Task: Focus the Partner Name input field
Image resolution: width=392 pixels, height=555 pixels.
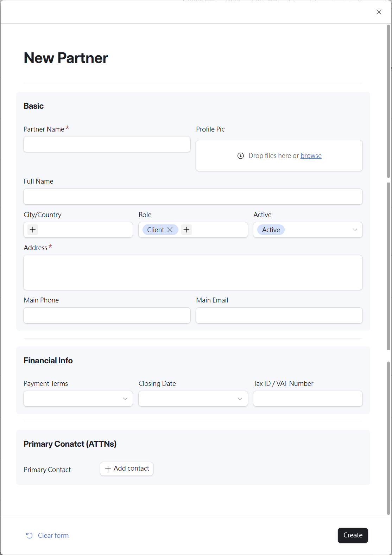Action: click(107, 144)
